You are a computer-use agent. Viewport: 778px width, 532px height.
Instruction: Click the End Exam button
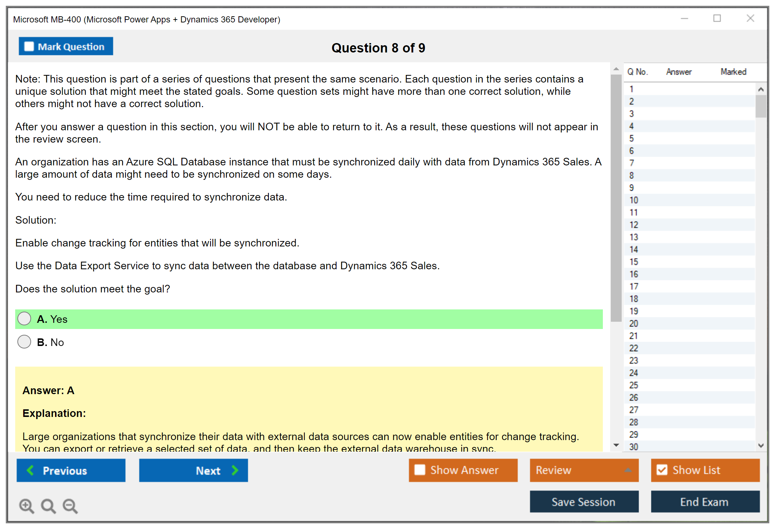705,502
